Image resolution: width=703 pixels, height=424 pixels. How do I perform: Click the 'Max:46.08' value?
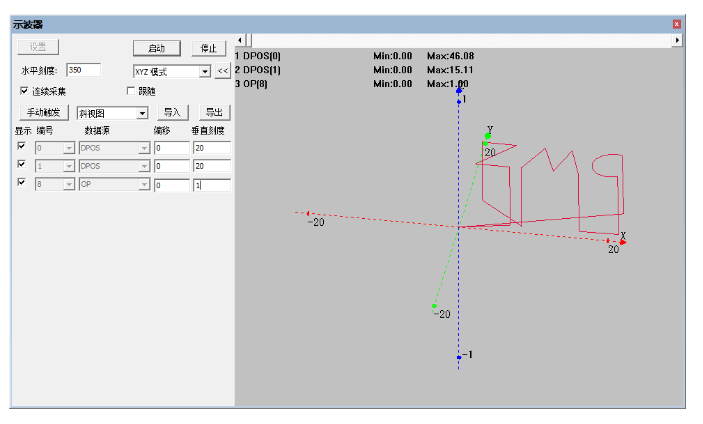coord(451,56)
